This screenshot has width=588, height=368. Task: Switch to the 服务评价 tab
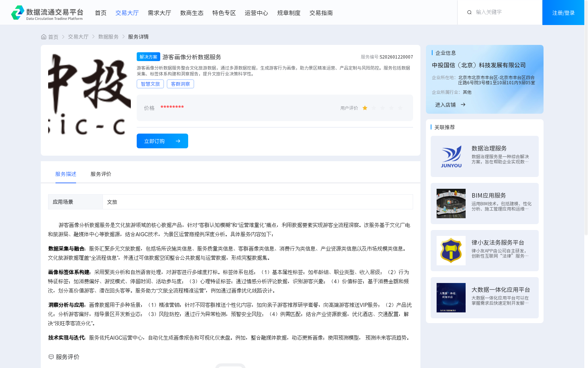(x=101, y=174)
